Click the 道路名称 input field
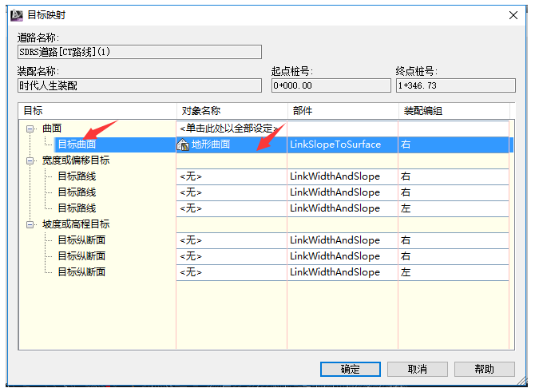Image resolution: width=535 pixels, height=392 pixels. [140, 52]
